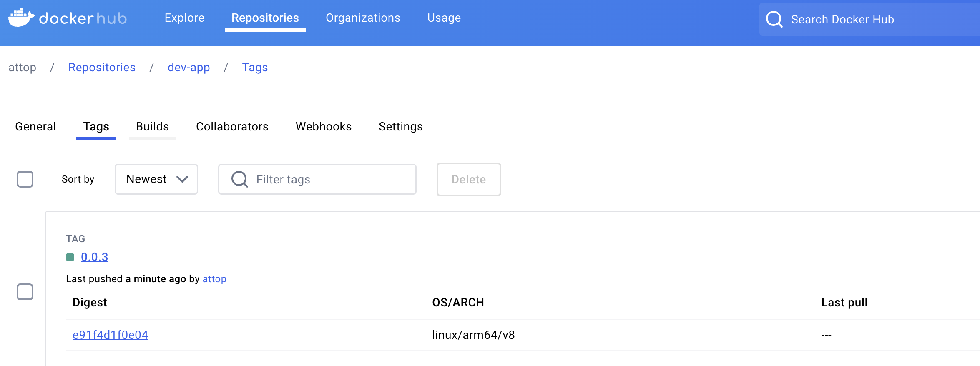Screen dimensions: 980x366
Task: Switch to the Builds tab
Action: 153,127
